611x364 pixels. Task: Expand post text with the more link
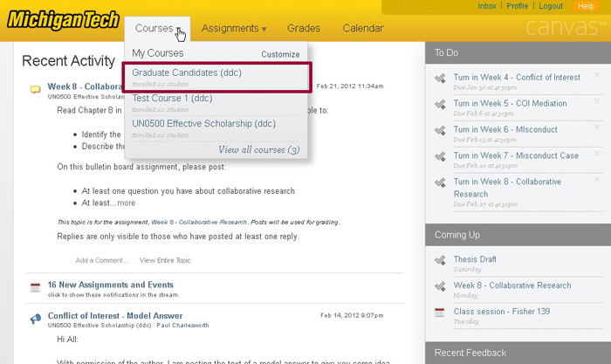127,203
